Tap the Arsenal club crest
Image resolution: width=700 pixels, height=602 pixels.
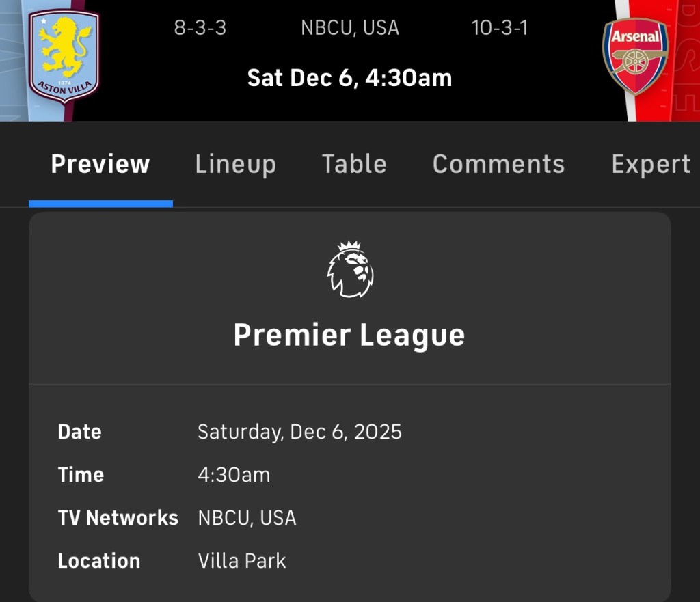[635, 56]
